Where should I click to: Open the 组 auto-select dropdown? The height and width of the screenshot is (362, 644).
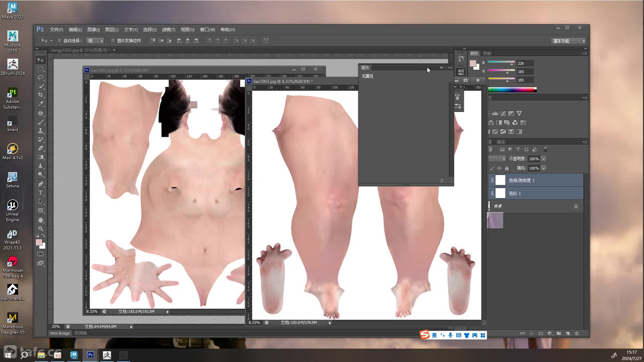click(x=95, y=41)
